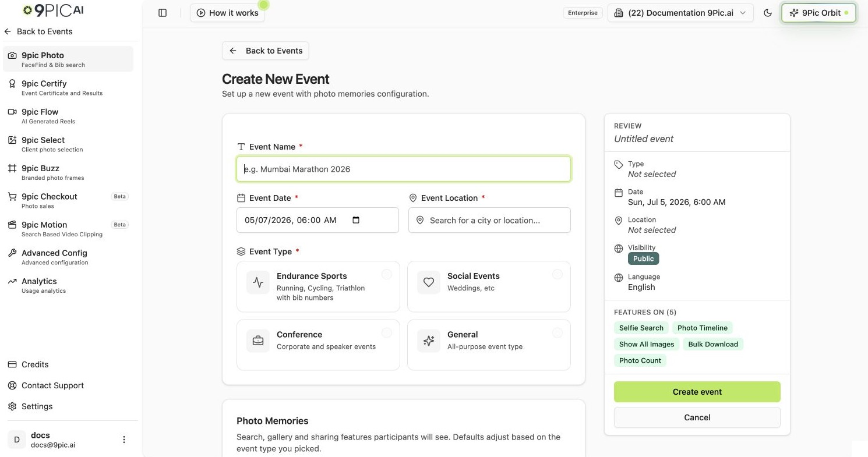Click the Event Location search field
This screenshot has width=868, height=457.
pos(489,220)
